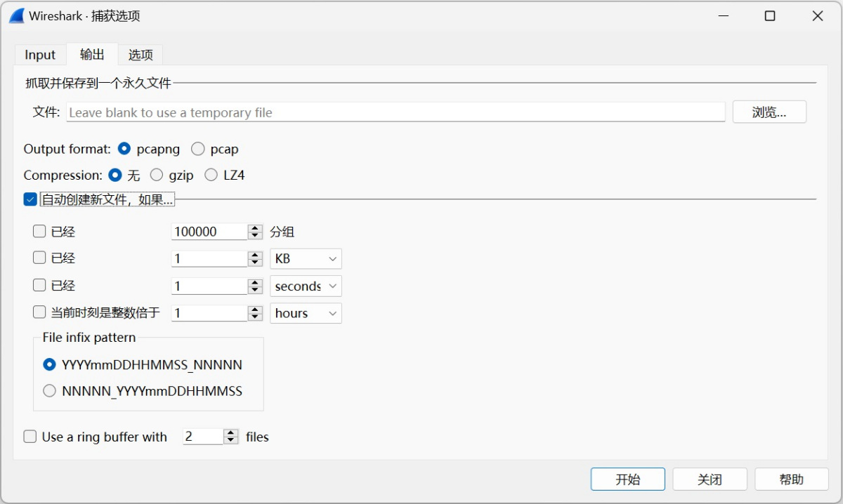Decrease the hours multiple spinner value
The image size is (843, 504).
[255, 317]
